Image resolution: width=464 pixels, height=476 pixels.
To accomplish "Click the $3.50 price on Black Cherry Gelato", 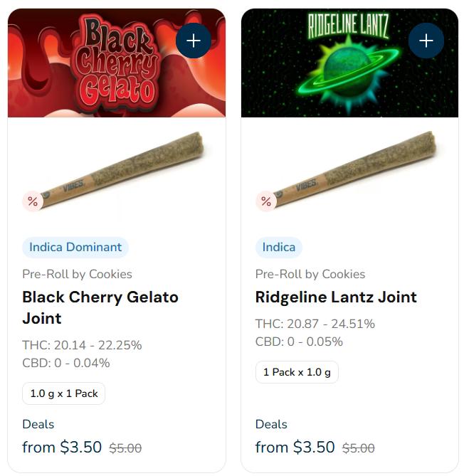I will (80, 448).
